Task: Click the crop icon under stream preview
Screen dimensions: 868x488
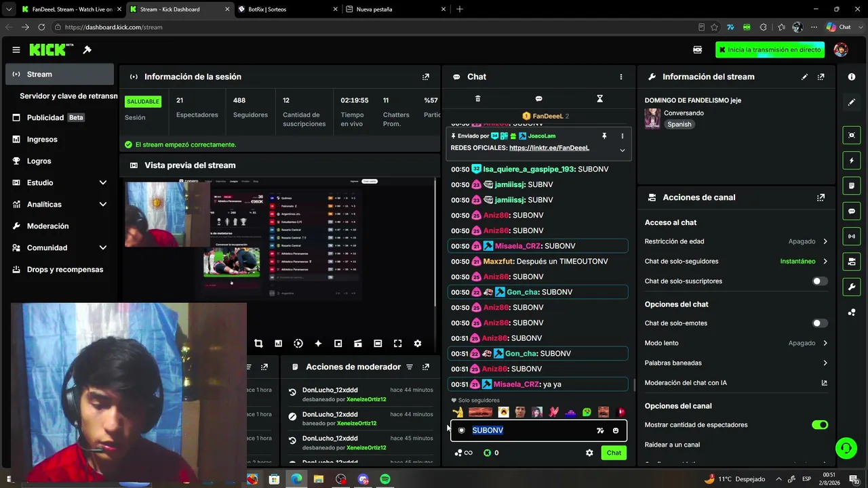Action: pos(258,344)
